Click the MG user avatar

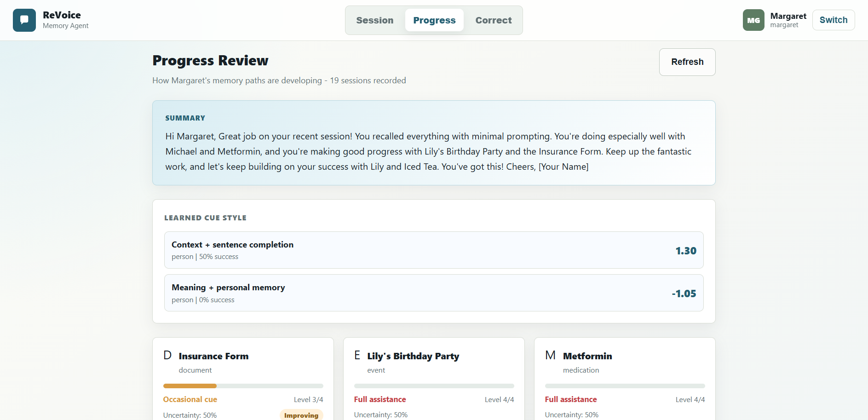pyautogui.click(x=753, y=20)
